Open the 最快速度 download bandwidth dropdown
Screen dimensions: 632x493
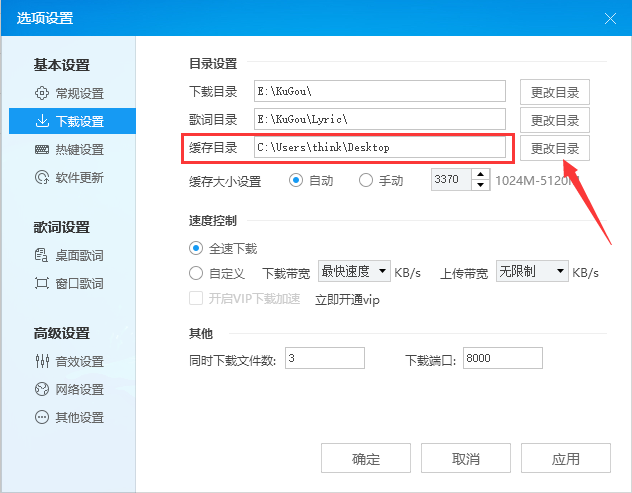pos(354,271)
